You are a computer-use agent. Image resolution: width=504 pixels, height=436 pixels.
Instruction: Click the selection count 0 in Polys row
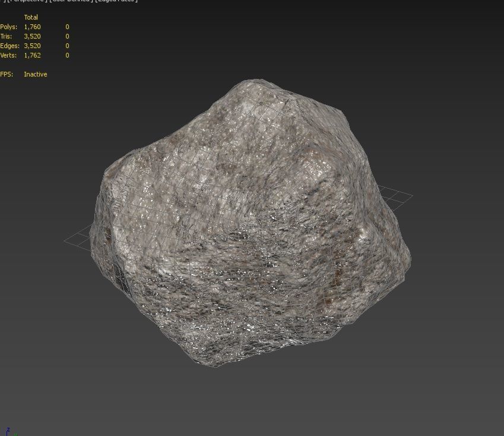tap(67, 27)
